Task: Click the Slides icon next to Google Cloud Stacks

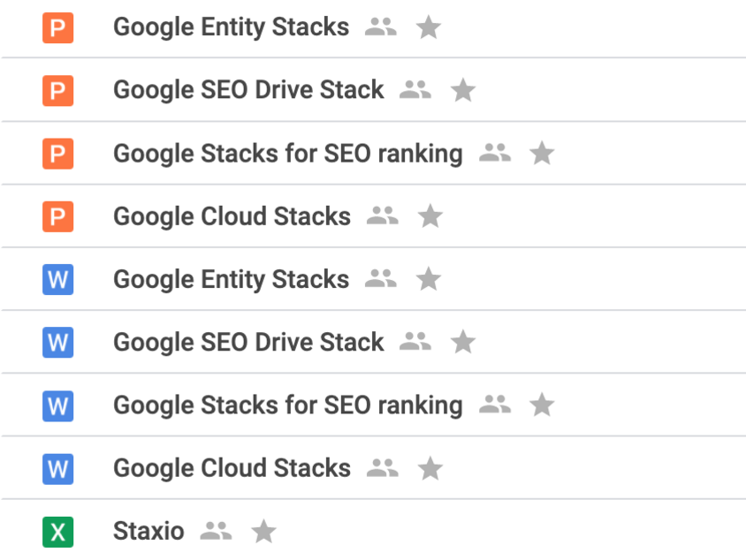Action: click(x=57, y=216)
